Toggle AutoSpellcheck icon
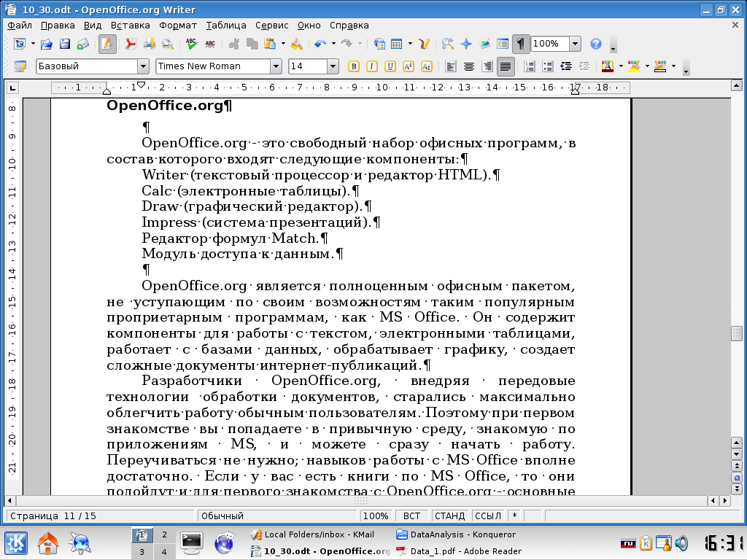This screenshot has width=747, height=560. (209, 44)
